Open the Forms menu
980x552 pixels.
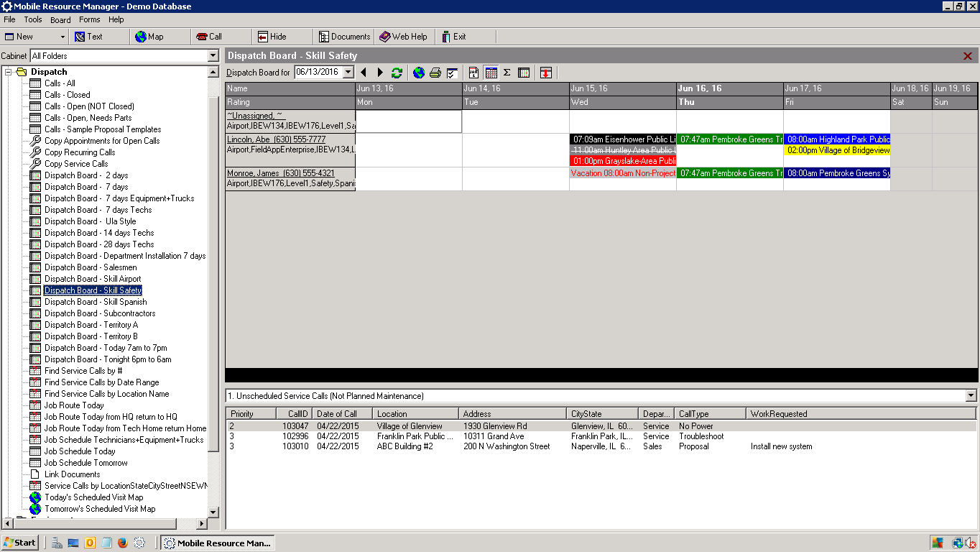tap(90, 19)
